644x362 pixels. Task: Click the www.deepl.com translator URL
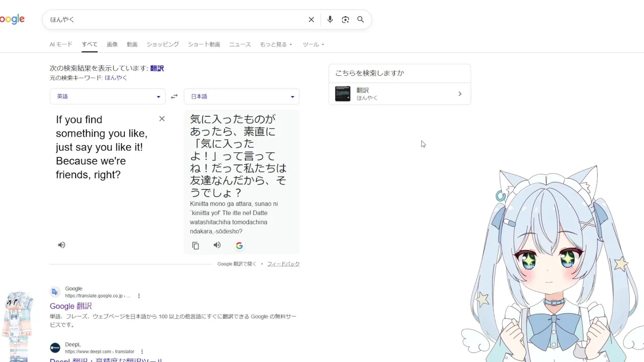coord(100,352)
